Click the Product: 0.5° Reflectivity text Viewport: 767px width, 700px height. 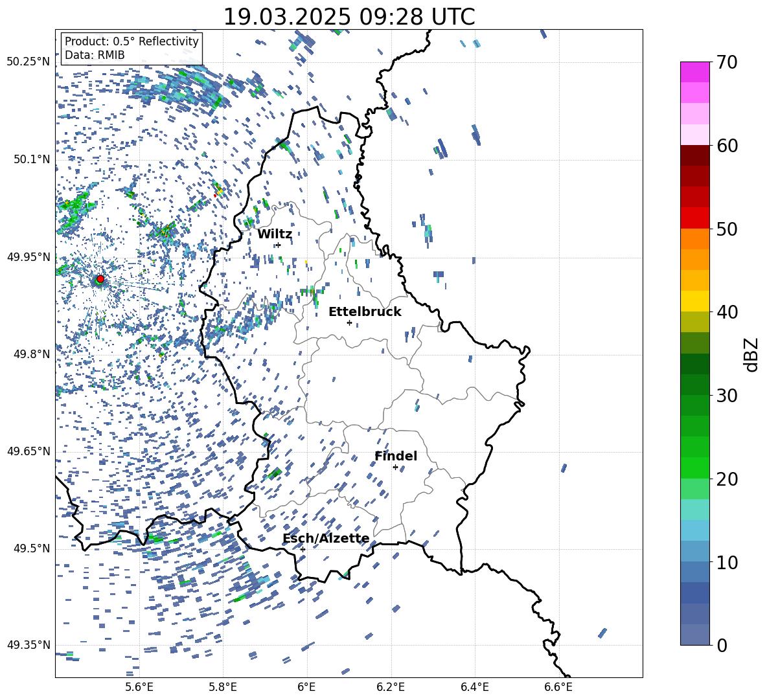(132, 41)
